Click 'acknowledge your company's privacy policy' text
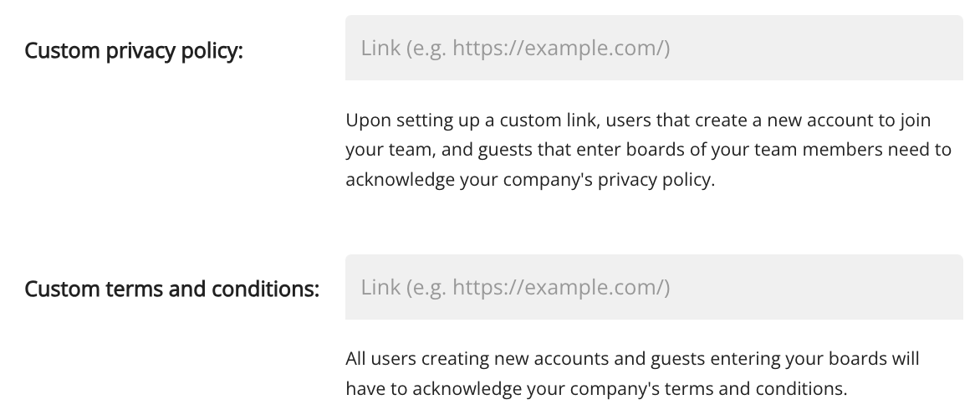This screenshot has height=415, width=980. pyautogui.click(x=530, y=180)
